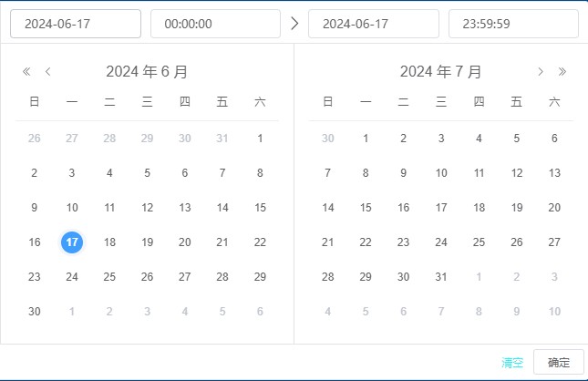Confirm with the 确定 button
588x381 pixels.
(x=559, y=362)
